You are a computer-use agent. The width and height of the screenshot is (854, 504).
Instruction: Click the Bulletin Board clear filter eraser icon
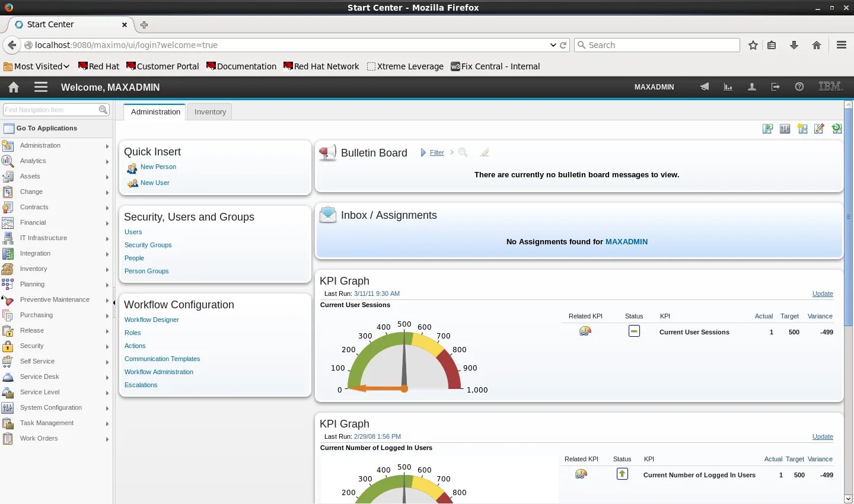tap(485, 152)
